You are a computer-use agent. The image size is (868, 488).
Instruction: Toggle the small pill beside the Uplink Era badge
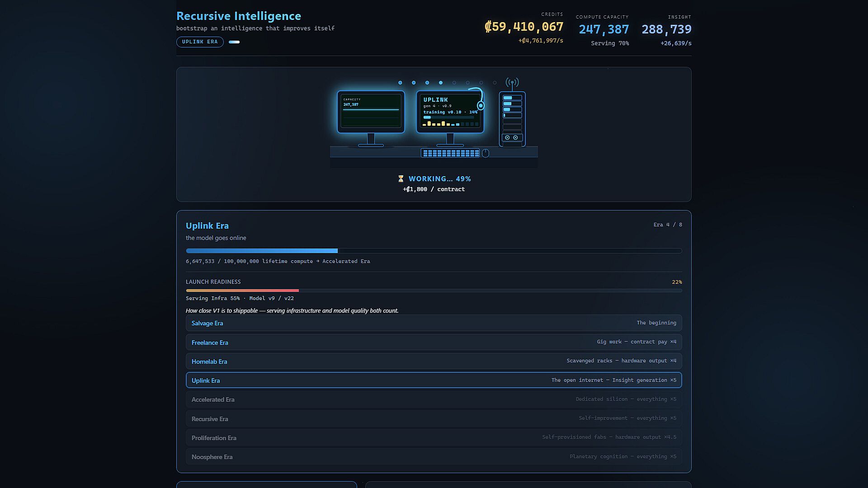(234, 42)
